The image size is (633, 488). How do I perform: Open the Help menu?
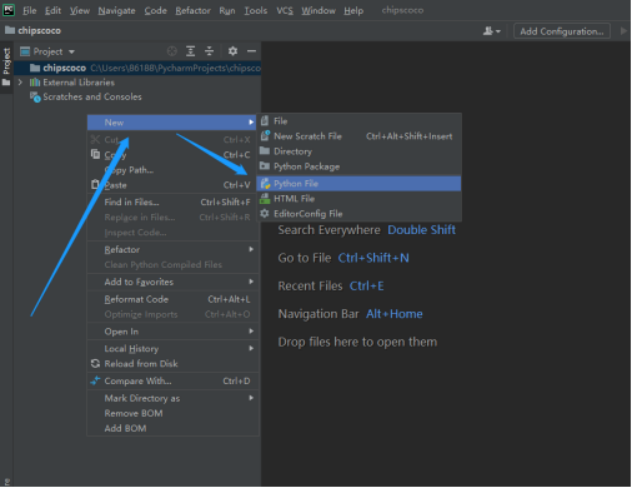(x=353, y=10)
